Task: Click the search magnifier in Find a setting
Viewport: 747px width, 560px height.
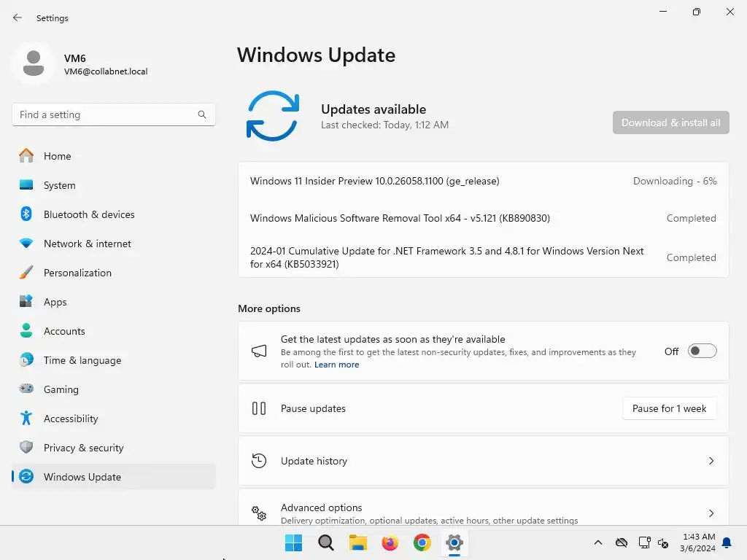Action: [202, 114]
